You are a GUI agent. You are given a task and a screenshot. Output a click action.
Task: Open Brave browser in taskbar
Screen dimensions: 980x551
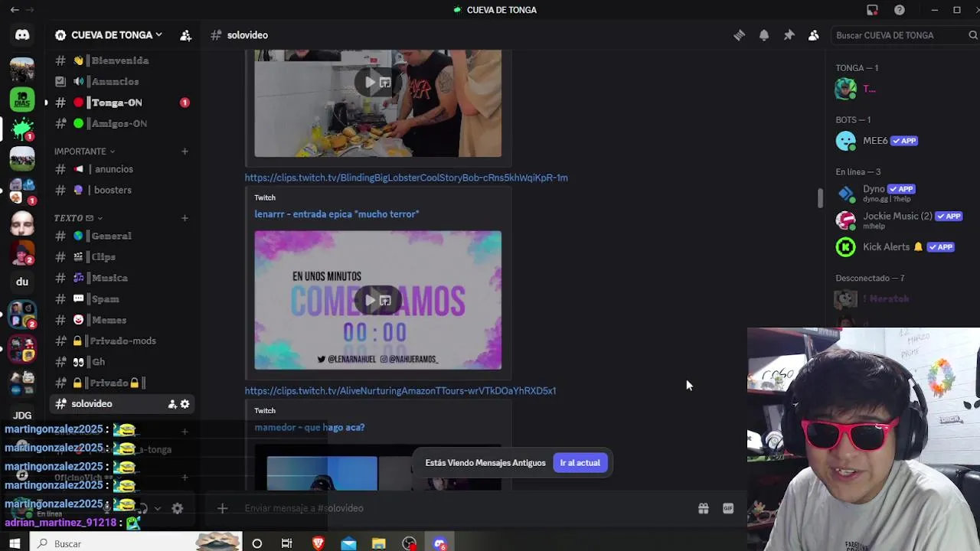point(318,543)
